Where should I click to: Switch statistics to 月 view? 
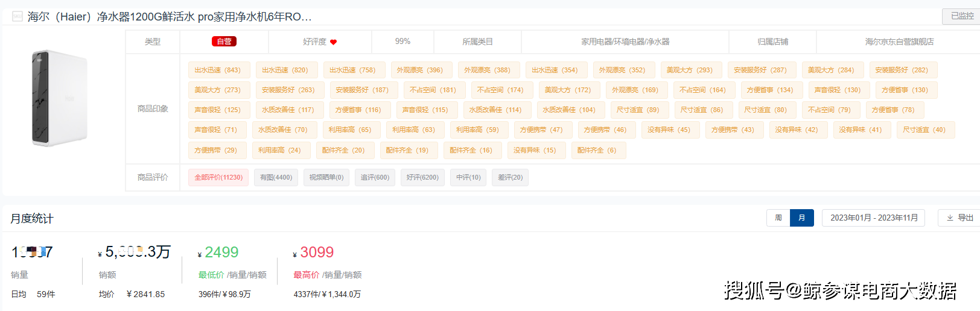coord(801,218)
